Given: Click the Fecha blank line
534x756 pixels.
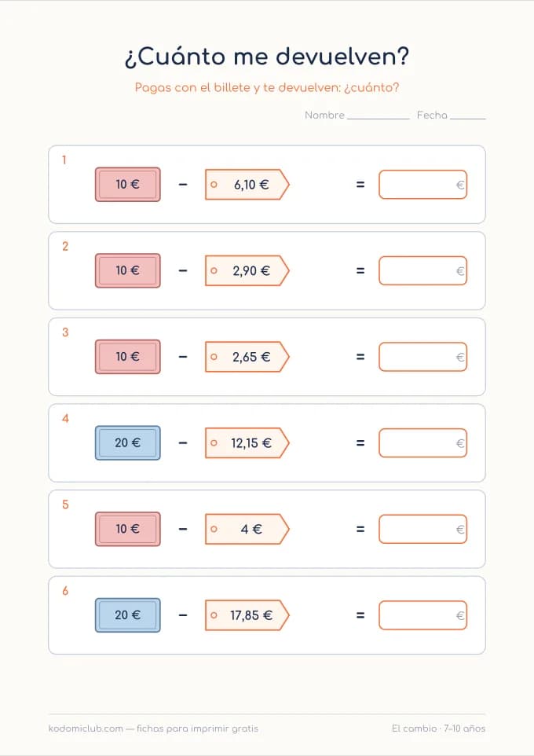Looking at the screenshot, I should 467,117.
